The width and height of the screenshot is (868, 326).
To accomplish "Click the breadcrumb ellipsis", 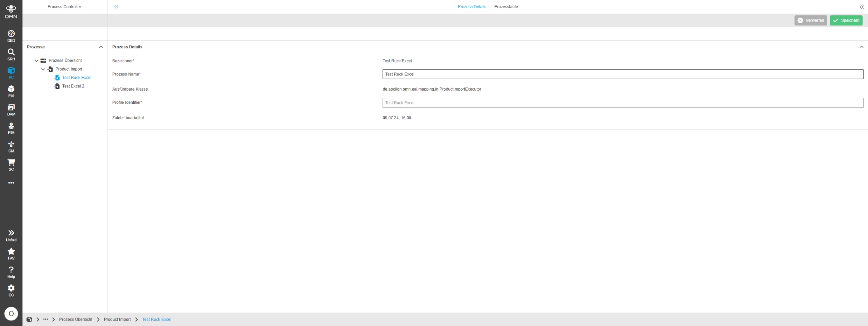I will click(x=45, y=320).
